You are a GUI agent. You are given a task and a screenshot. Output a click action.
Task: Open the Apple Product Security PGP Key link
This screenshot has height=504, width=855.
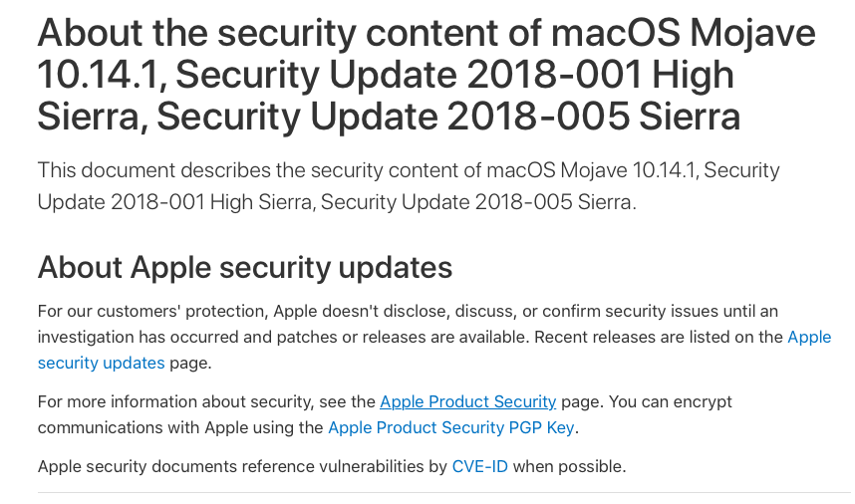451,427
